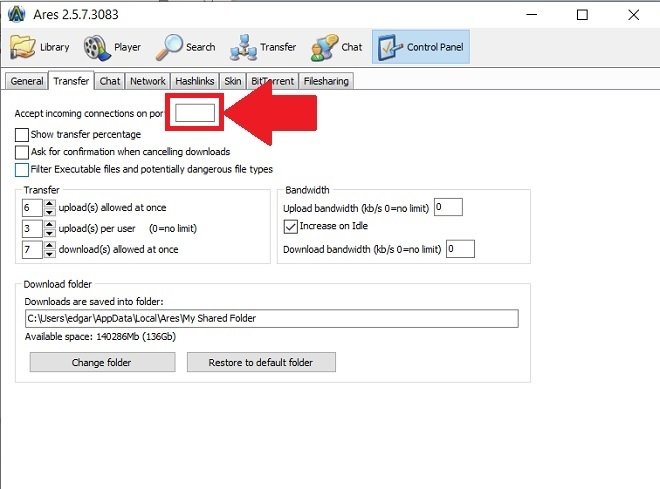Click the Player toolbar label
The height and width of the screenshot is (489, 660).
pos(128,47)
